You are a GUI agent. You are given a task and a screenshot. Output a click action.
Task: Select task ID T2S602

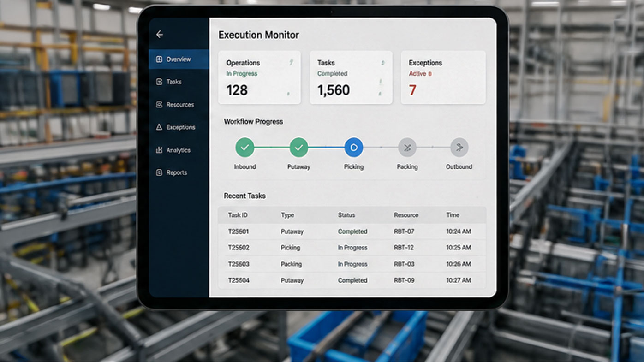point(239,248)
